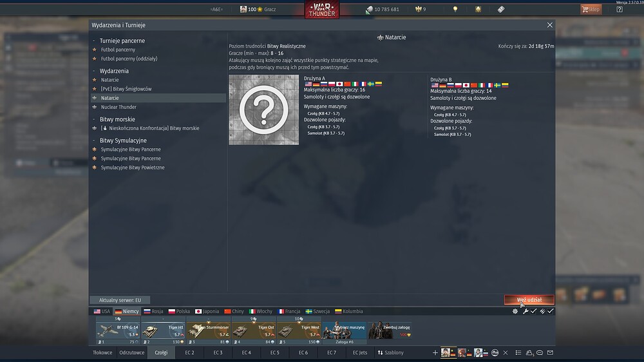Open the mail envelope icon
This screenshot has width=644, height=362.
click(551, 352)
